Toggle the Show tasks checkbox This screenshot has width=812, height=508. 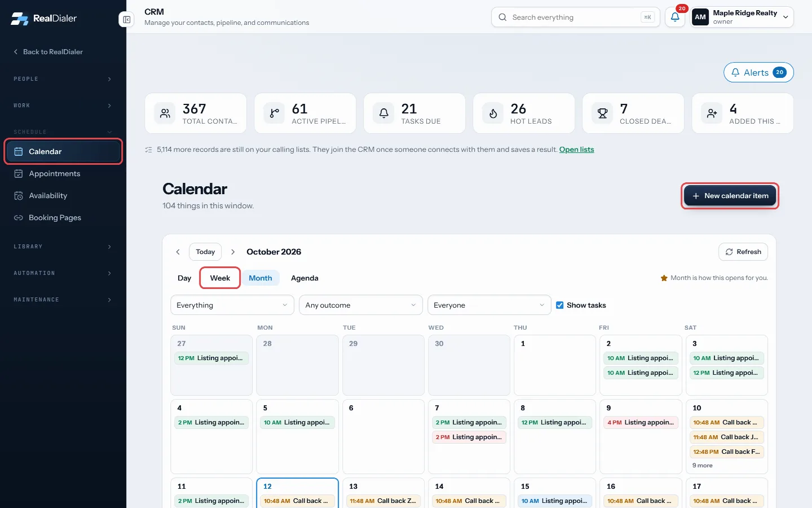560,305
